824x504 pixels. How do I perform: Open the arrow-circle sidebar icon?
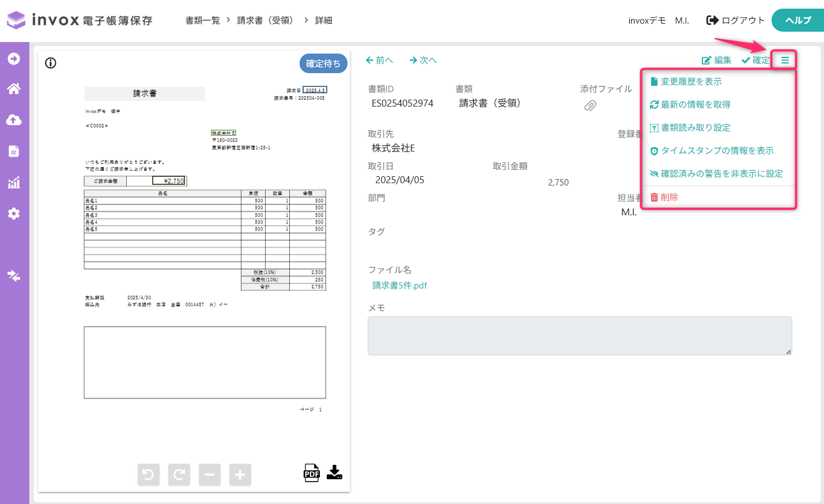click(x=14, y=59)
